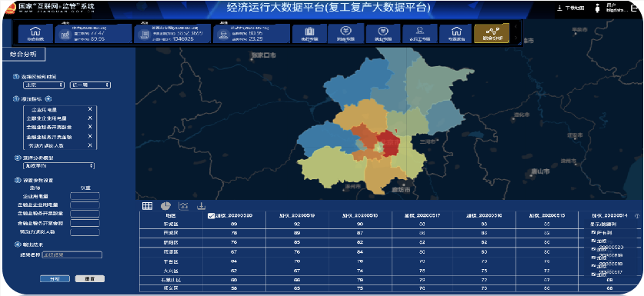The width and height of the screenshot is (644, 296).
Task: Add indicator with the plus icon
Action: [x=47, y=99]
